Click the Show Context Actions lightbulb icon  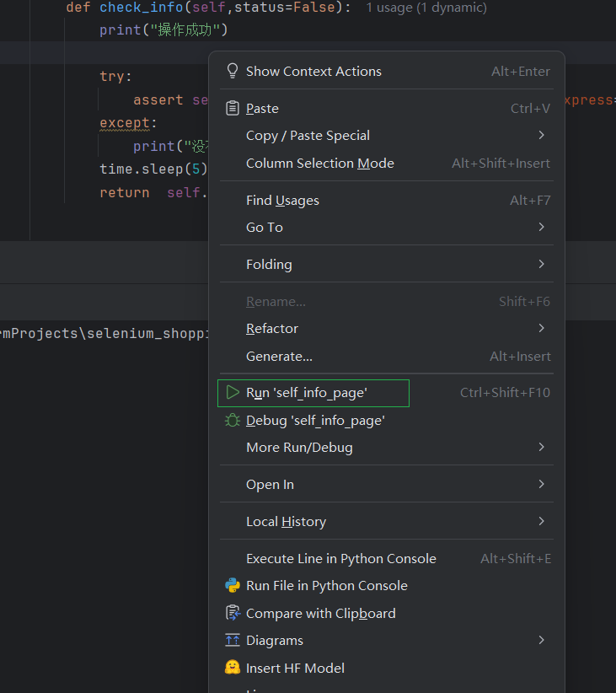(233, 71)
